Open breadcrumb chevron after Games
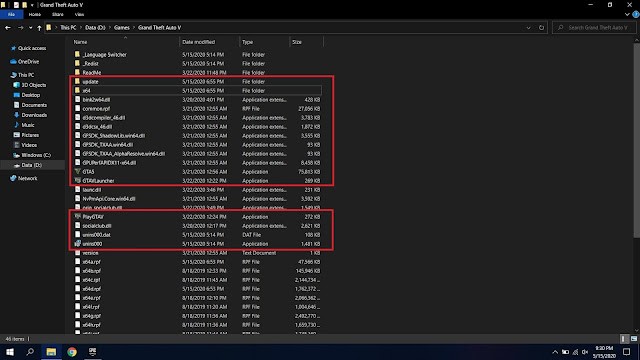Screen dimensions: 640x360 pyautogui.click(x=134, y=28)
